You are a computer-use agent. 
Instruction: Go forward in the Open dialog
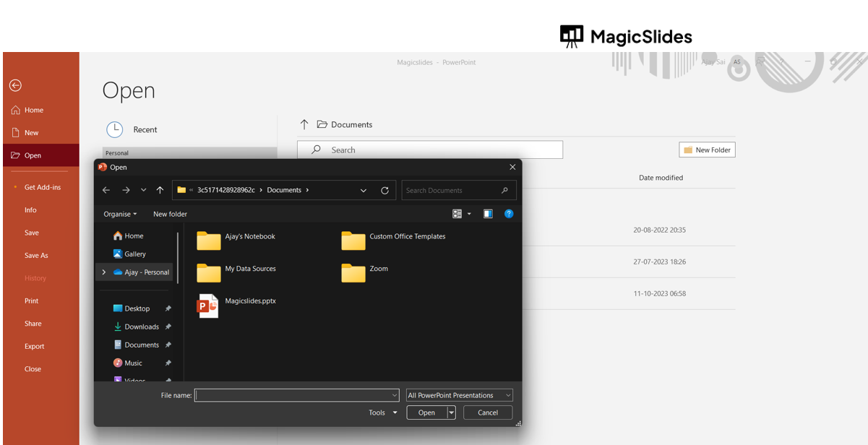(x=126, y=190)
